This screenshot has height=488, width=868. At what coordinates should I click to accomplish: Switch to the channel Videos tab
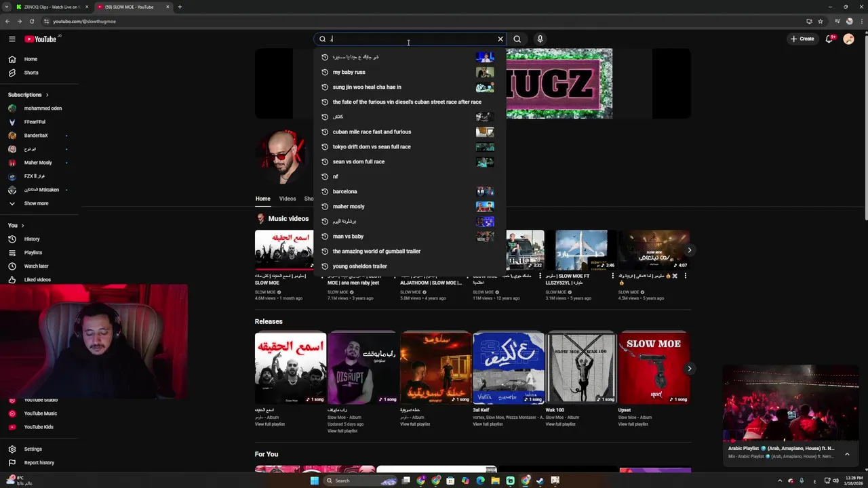[x=288, y=199]
